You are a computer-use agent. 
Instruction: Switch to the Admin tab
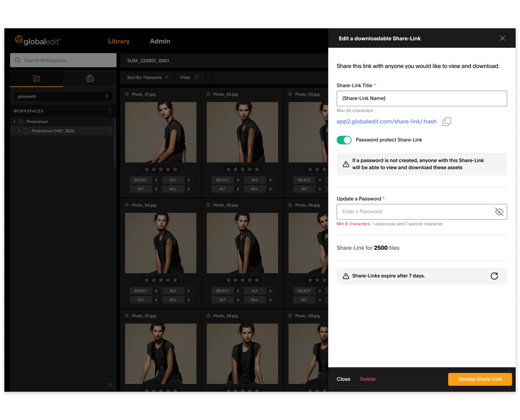[160, 41]
